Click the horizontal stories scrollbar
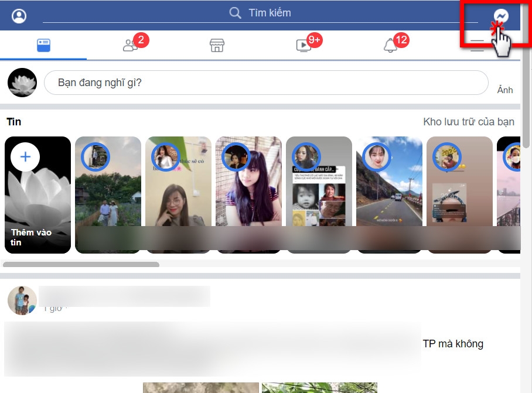Screen dimensions: 532x393 click(x=82, y=264)
